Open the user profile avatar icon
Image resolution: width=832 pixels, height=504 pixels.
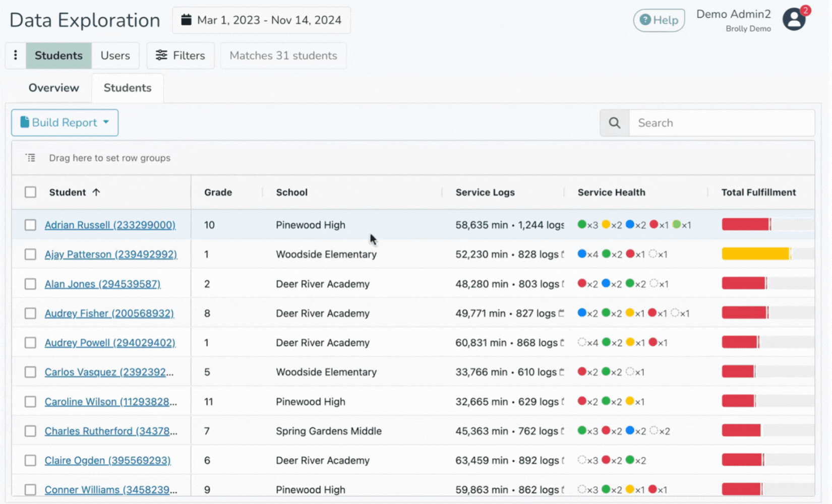[794, 19]
